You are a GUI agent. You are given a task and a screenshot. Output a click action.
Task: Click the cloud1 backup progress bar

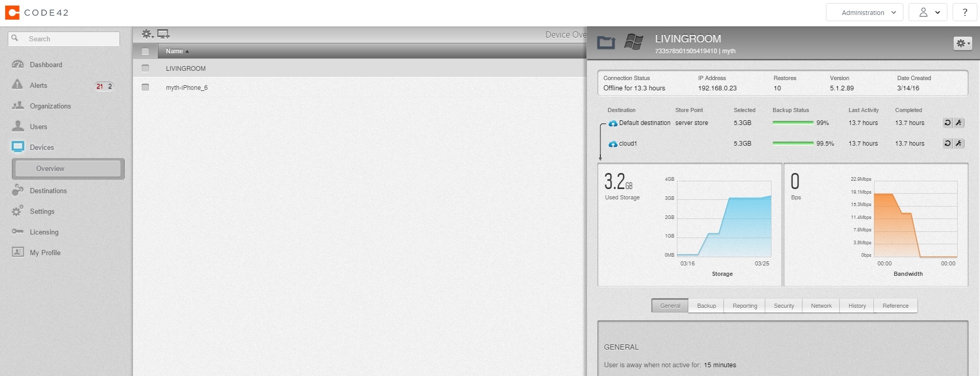(x=792, y=144)
